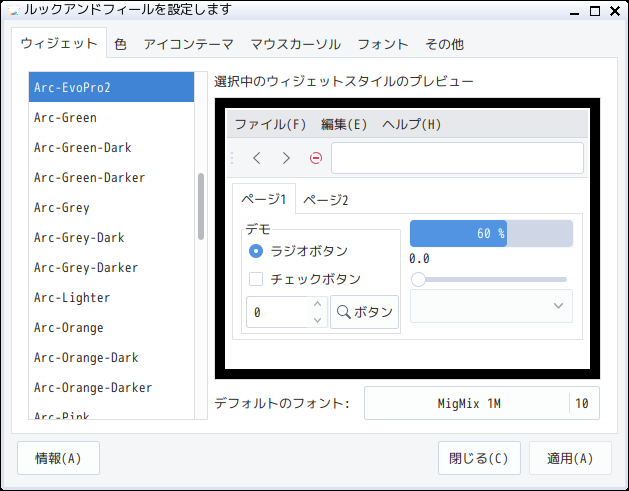Increase the spin box value with the up arrow
629x491 pixels.
tap(317, 304)
